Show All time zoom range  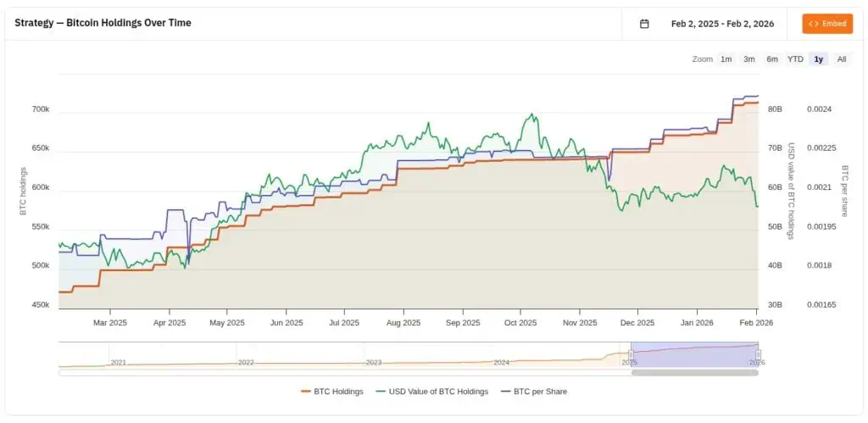pyautogui.click(x=842, y=59)
